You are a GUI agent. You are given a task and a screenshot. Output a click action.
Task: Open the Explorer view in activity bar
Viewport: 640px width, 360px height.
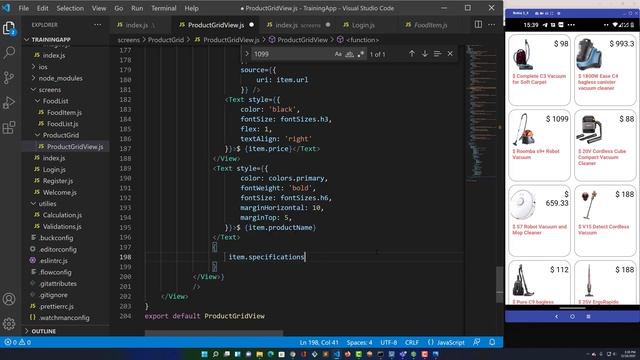9,28
